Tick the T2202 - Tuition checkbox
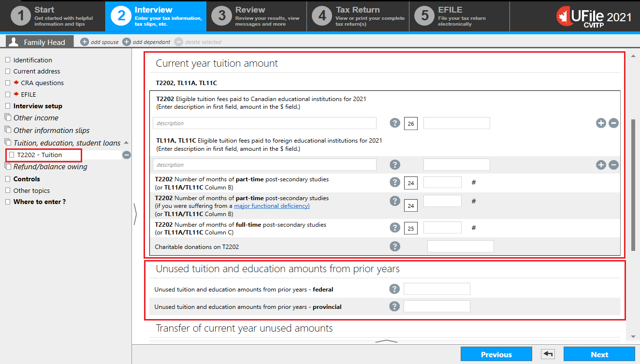Viewport: 640px width, 364px height. [12, 155]
